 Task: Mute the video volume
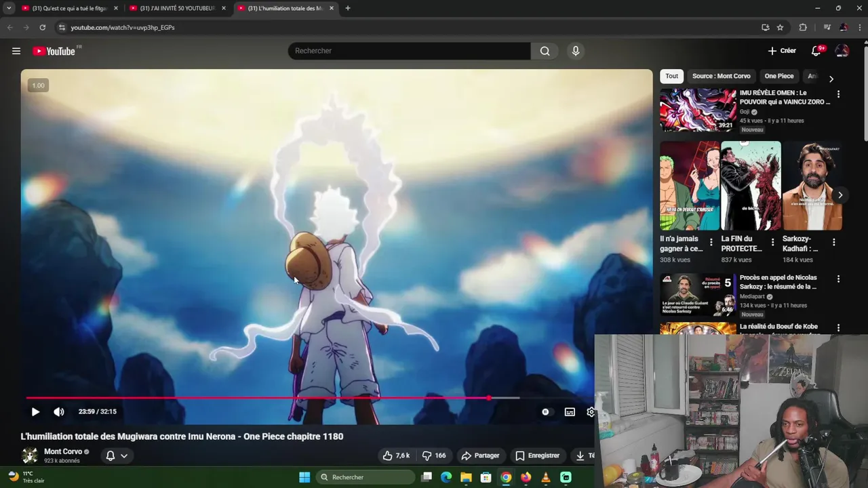[x=59, y=411]
